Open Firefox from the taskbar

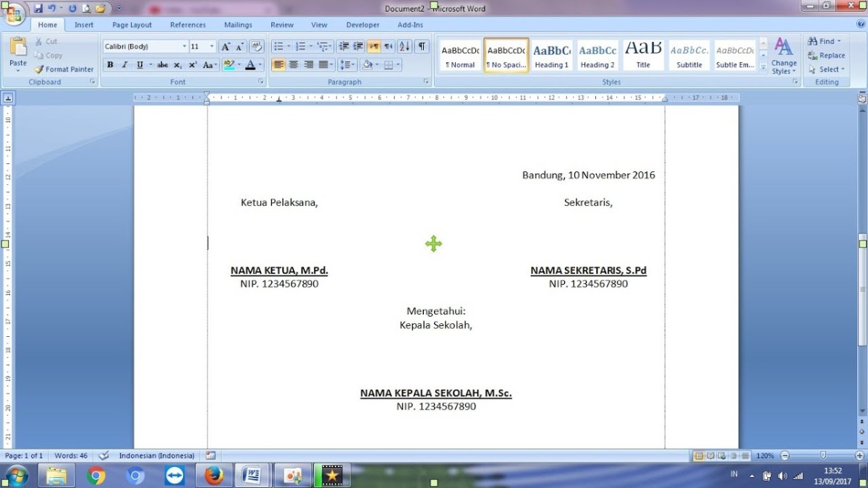pos(213,475)
